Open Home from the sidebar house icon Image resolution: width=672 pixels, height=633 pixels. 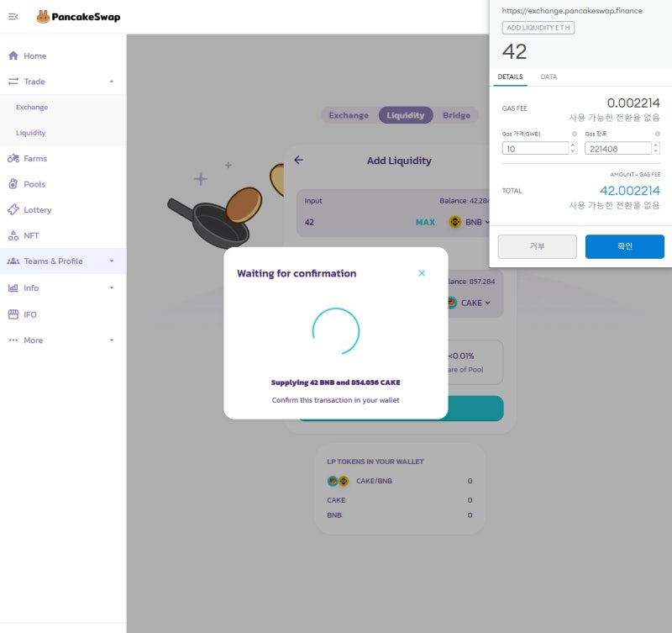click(x=13, y=55)
